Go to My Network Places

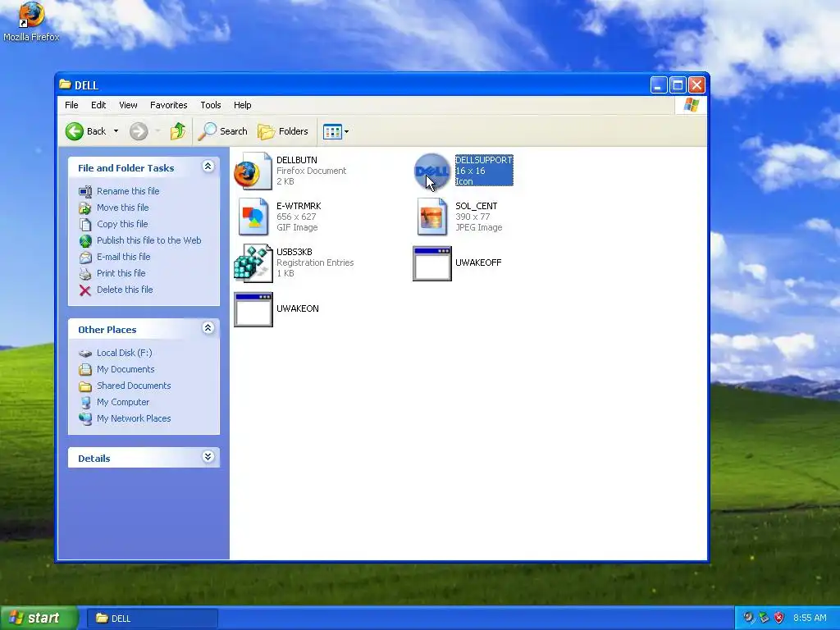[134, 419]
